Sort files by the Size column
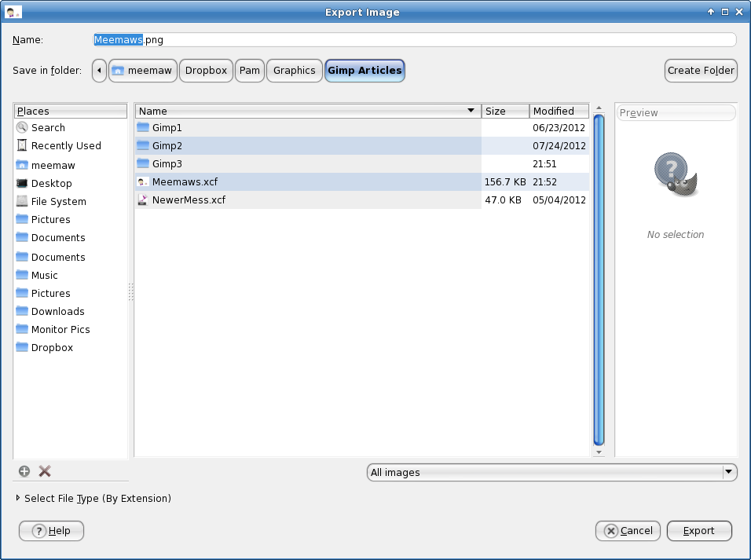The height and width of the screenshot is (560, 751). coord(505,112)
